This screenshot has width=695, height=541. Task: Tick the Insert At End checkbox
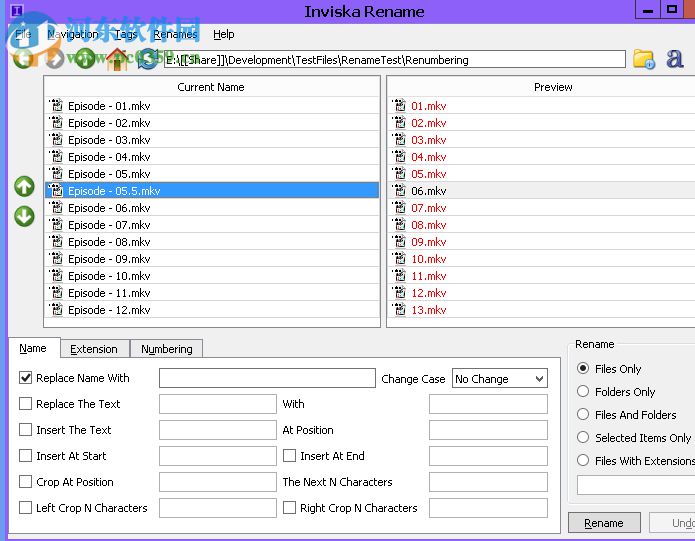pyautogui.click(x=290, y=456)
